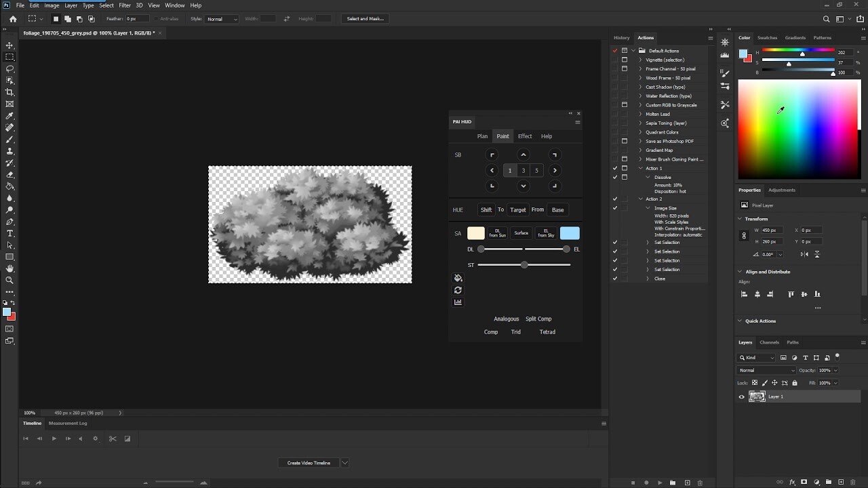Screen dimensions: 868x488
Task: Toggle visibility of Layer 1
Action: pos(742,396)
